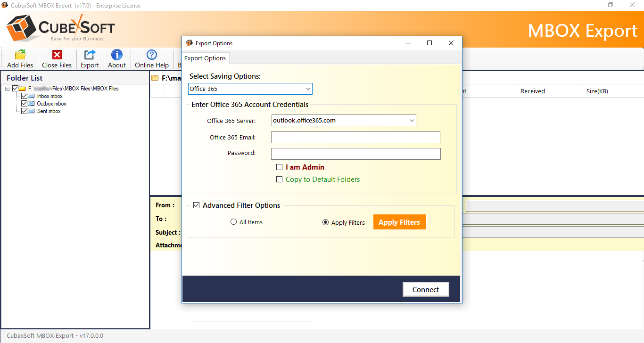
Task: Click the CubexSoft icon in main window titlebar
Action: [5, 5]
